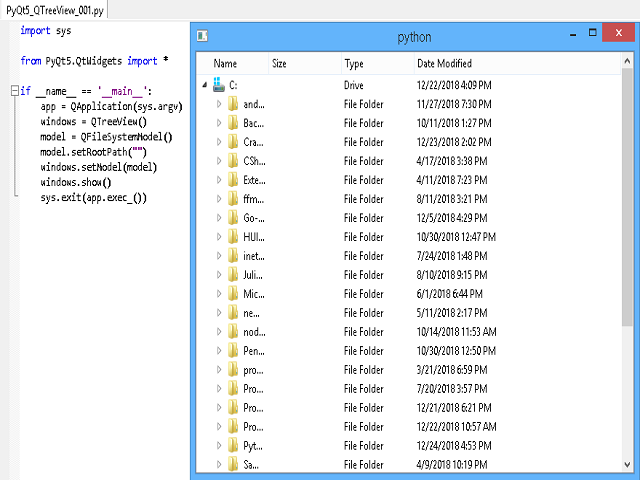The width and height of the screenshot is (640, 480).
Task: Expand the 'Juli...' folder
Action: click(219, 275)
